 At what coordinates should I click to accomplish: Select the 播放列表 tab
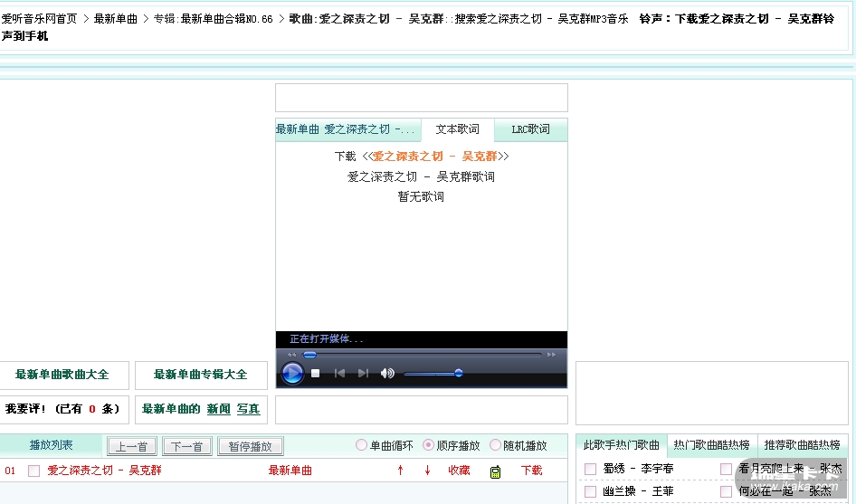(x=51, y=445)
